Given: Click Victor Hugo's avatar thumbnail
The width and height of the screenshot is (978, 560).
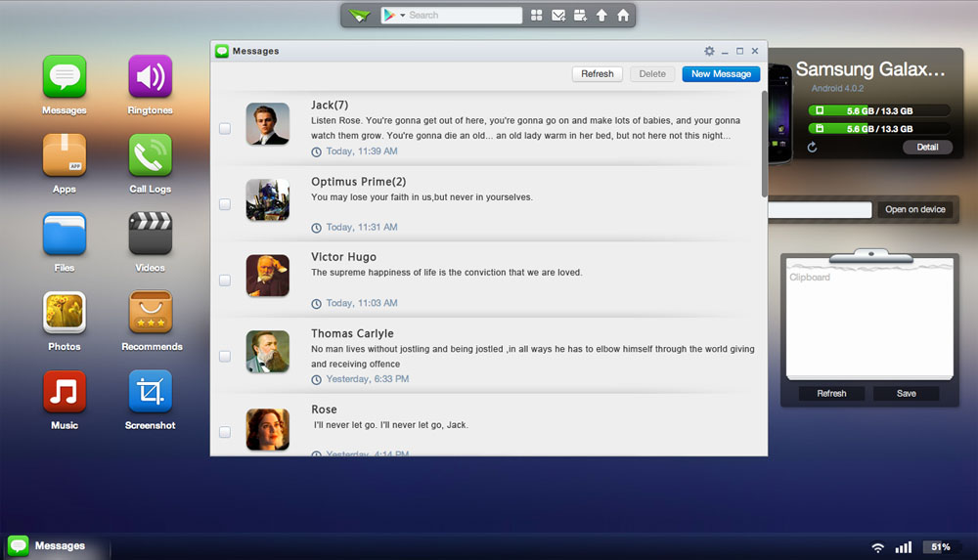Looking at the screenshot, I should click(x=268, y=276).
